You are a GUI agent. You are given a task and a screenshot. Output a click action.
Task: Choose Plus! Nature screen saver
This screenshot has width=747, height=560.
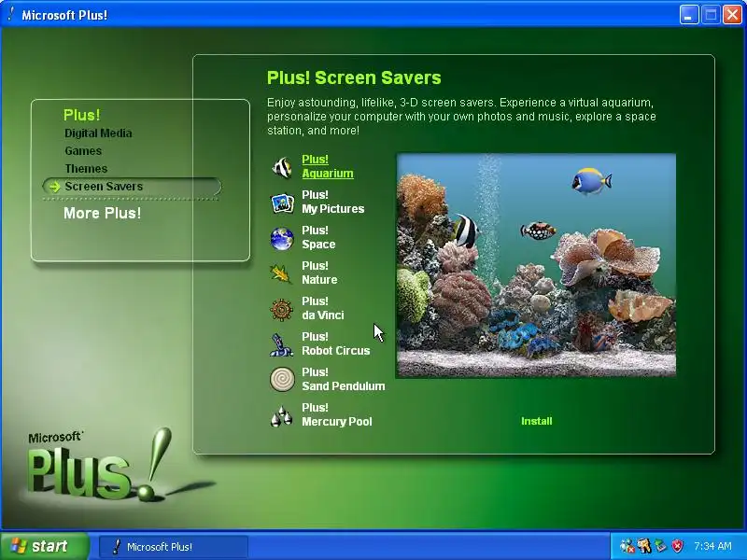[319, 273]
